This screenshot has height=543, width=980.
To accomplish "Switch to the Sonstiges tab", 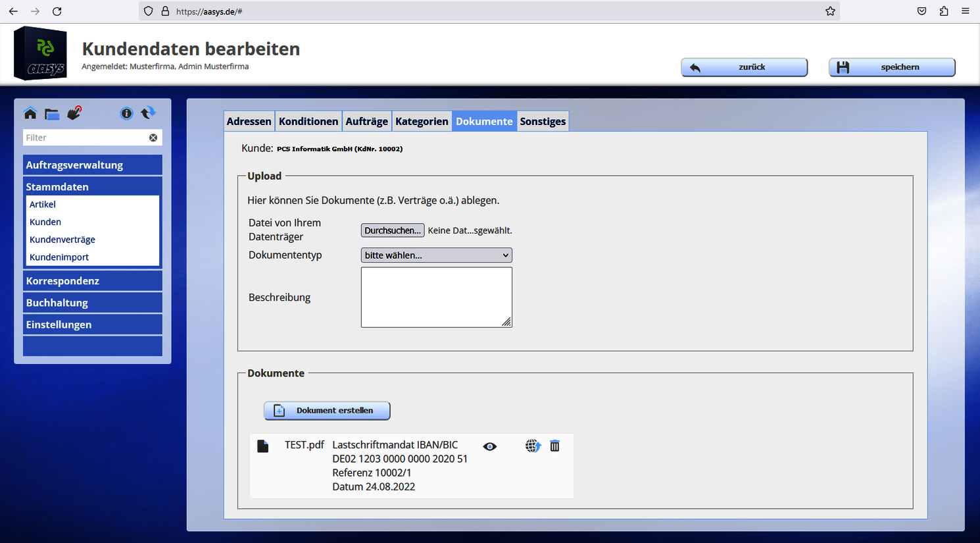I will click(543, 121).
